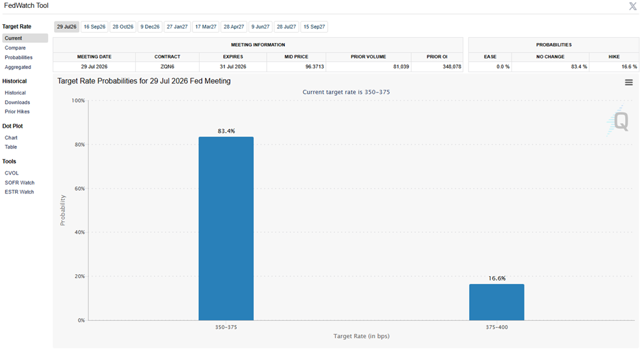Open the Dot Plot Chart link
The width and height of the screenshot is (644, 351).
click(x=11, y=137)
